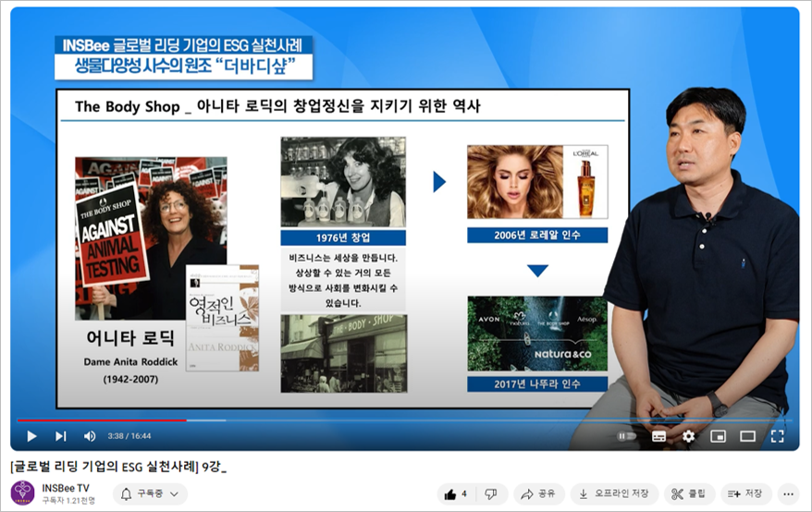Click the 2017년 나뚜라 인수 label in video

[x=537, y=384]
